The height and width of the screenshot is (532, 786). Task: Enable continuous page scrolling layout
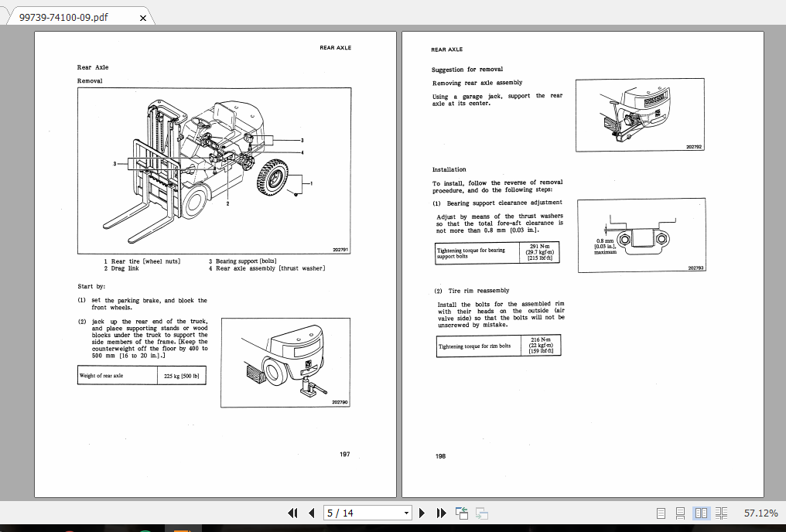(681, 513)
